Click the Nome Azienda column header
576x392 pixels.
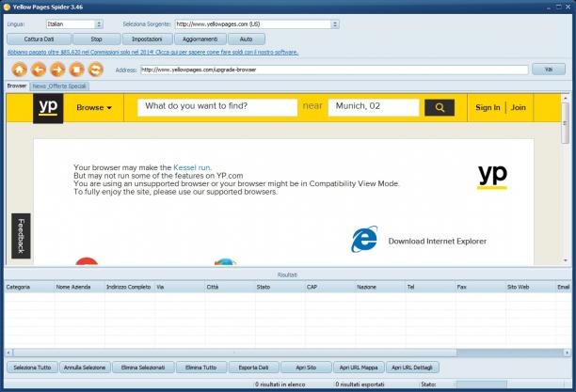pyautogui.click(x=79, y=287)
